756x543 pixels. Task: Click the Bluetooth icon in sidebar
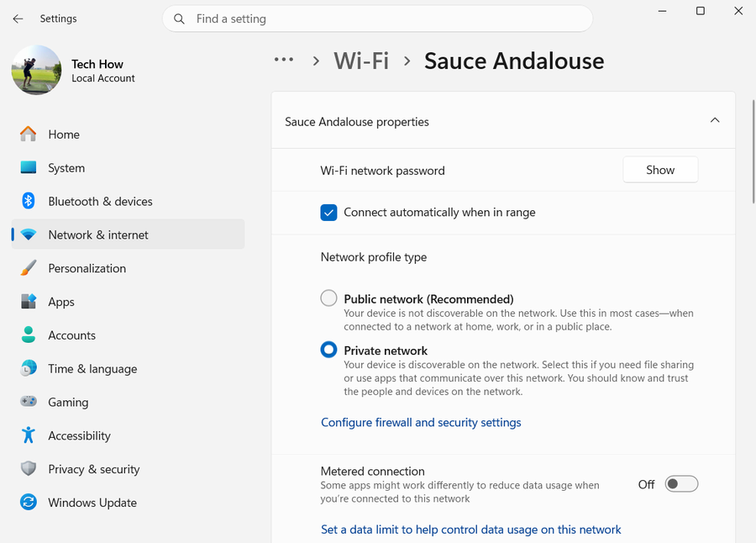(x=29, y=201)
